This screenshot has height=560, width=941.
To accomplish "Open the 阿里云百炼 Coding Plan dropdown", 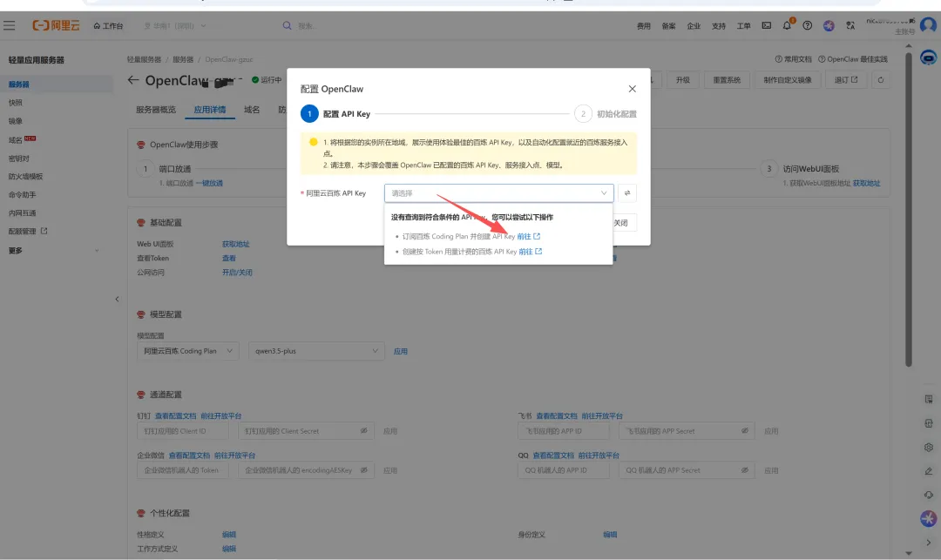I will 188,351.
